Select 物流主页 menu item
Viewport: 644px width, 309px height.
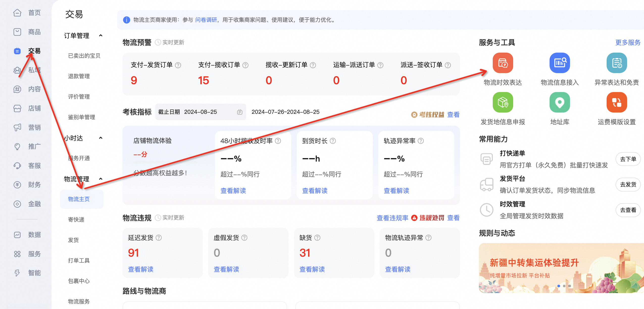82,199
